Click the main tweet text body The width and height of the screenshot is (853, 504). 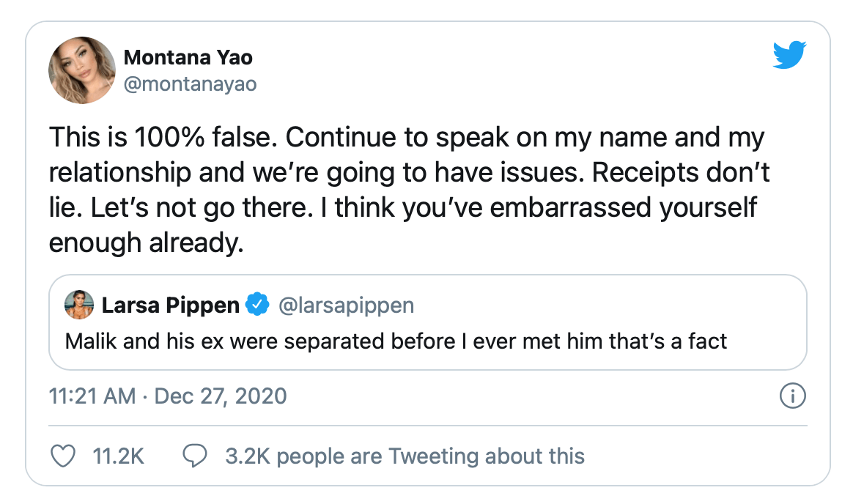click(x=409, y=190)
